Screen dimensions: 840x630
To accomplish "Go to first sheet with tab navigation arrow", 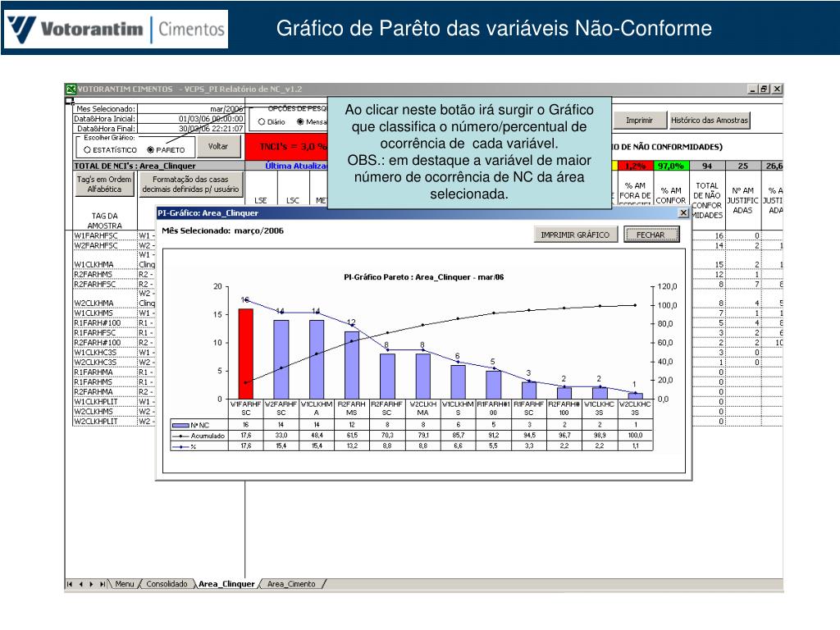I will point(70,584).
